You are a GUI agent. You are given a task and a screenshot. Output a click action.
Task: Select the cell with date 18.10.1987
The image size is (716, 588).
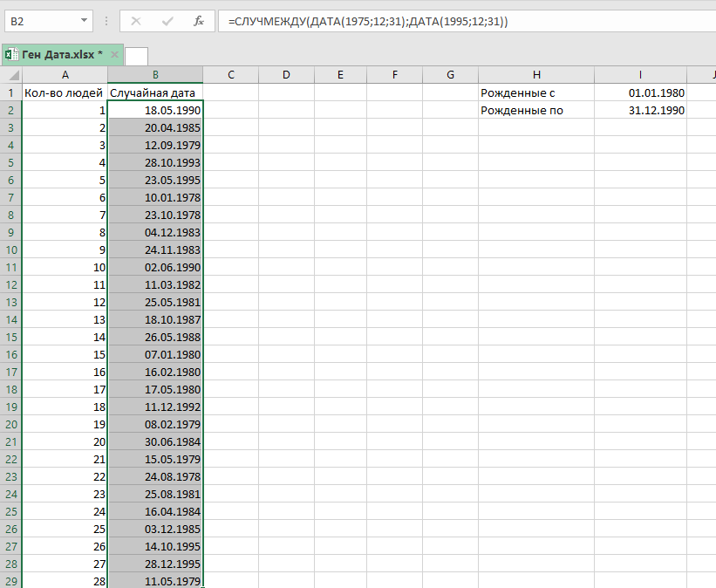(155, 319)
